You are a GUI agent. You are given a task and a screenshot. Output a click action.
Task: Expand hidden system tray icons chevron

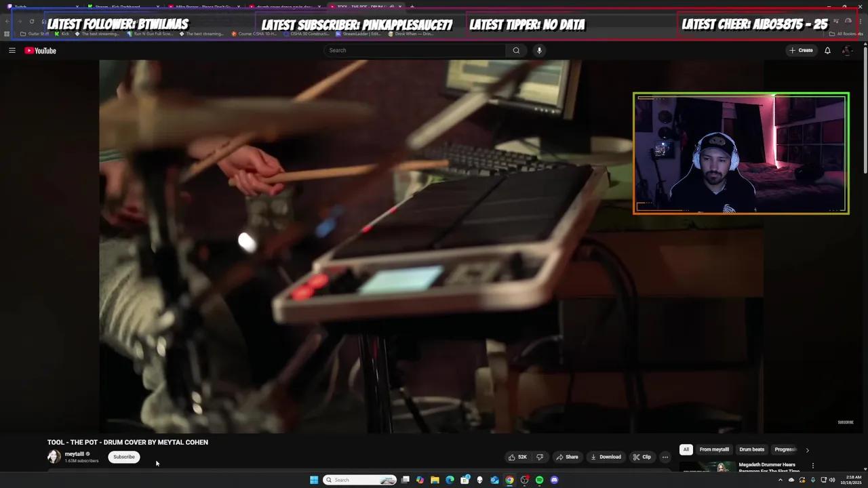point(780,480)
